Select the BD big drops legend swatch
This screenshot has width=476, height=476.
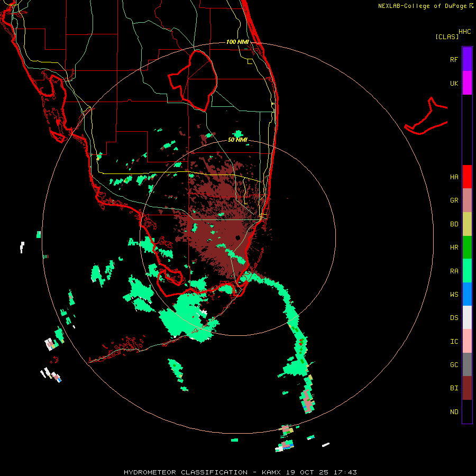pos(467,224)
